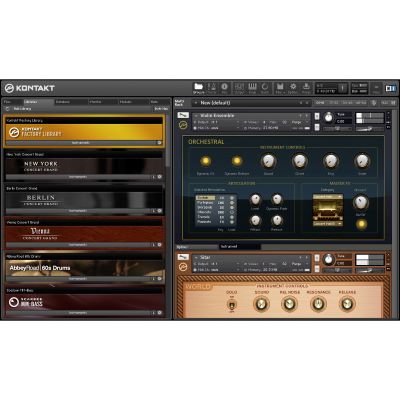
Task: Toggle the Dynamic KS light button
Action: click(x=205, y=161)
